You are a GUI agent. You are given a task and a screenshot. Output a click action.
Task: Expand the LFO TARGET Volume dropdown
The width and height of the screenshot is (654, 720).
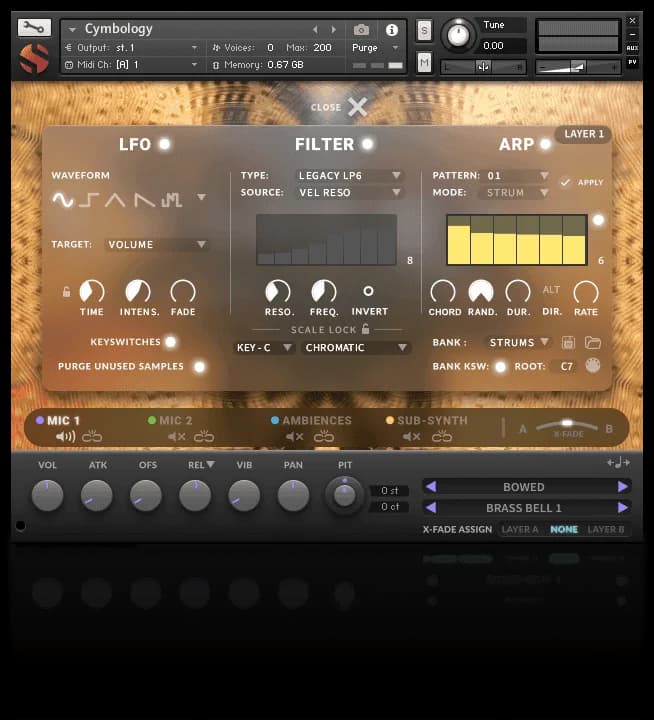tap(157, 244)
